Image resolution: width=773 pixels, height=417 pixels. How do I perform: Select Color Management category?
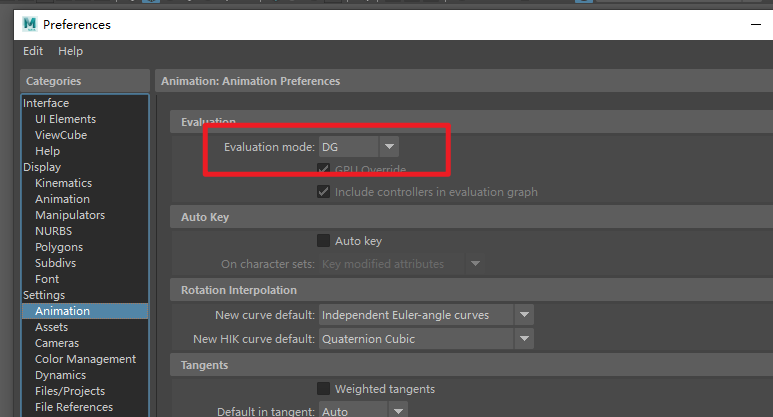85,359
